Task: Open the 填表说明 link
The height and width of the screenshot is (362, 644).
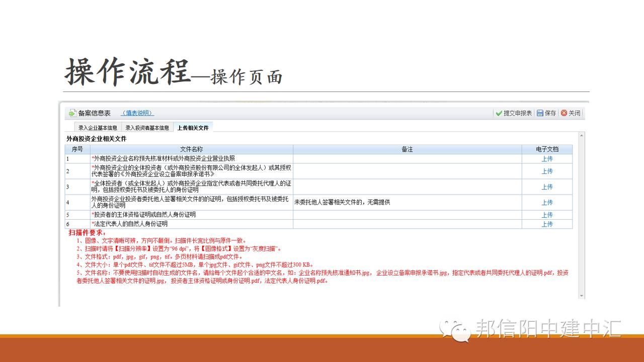Action: pos(137,113)
